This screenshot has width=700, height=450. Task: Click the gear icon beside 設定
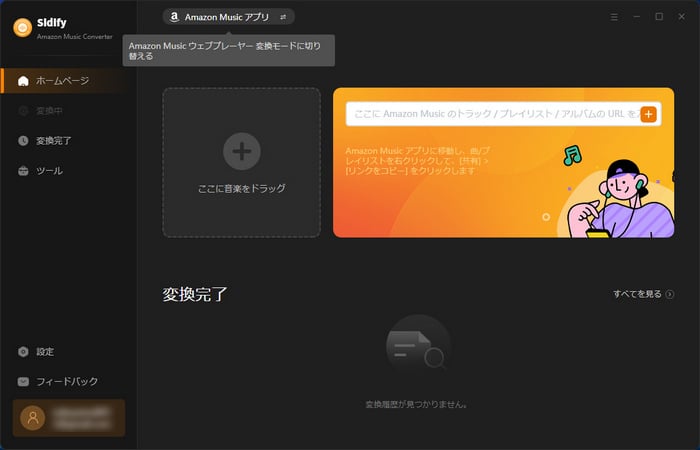click(x=23, y=352)
